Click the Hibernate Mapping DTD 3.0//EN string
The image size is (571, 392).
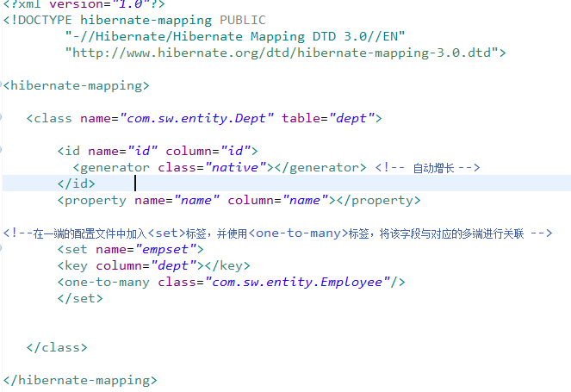point(235,36)
